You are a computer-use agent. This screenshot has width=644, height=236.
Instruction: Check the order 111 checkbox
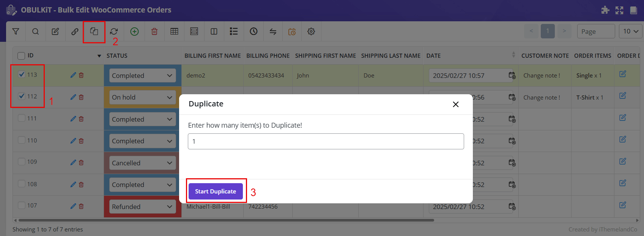tap(22, 118)
